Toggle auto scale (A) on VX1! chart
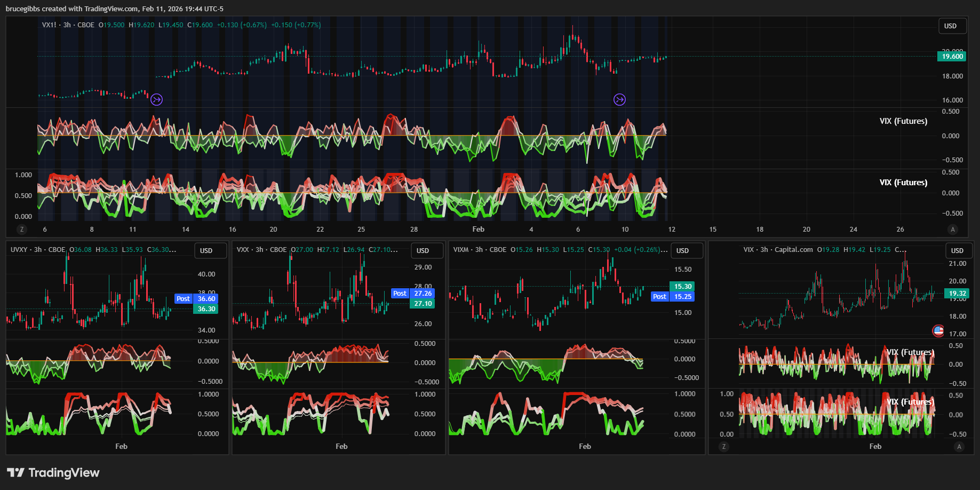The height and width of the screenshot is (490, 980). pyautogui.click(x=953, y=230)
